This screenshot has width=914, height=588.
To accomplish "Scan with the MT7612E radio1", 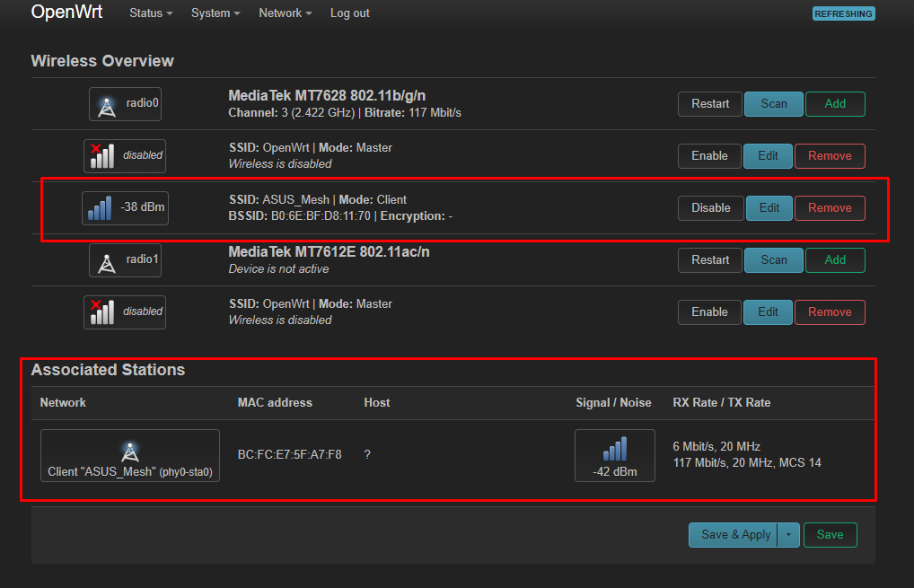I will tap(774, 260).
